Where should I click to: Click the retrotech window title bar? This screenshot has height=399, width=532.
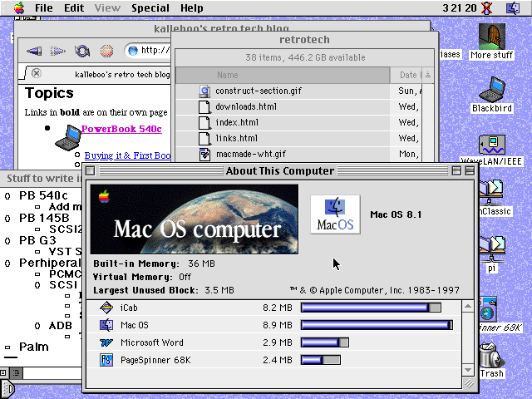tap(304, 40)
